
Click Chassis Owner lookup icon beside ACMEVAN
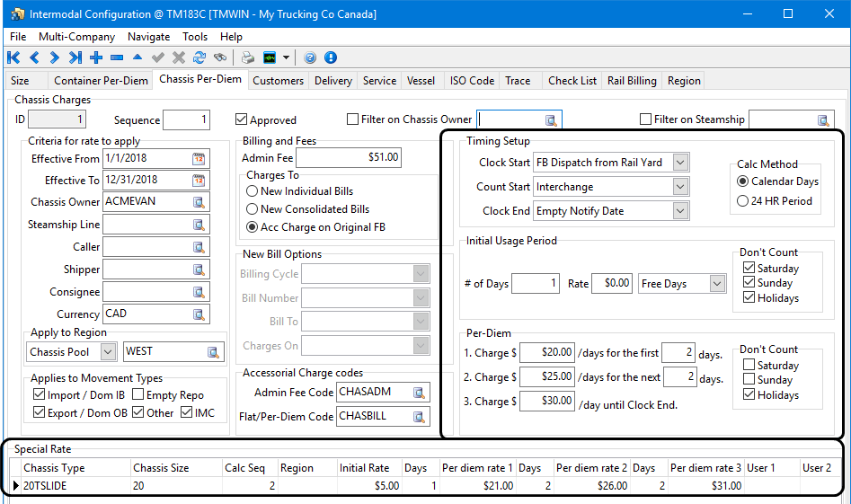click(x=199, y=202)
